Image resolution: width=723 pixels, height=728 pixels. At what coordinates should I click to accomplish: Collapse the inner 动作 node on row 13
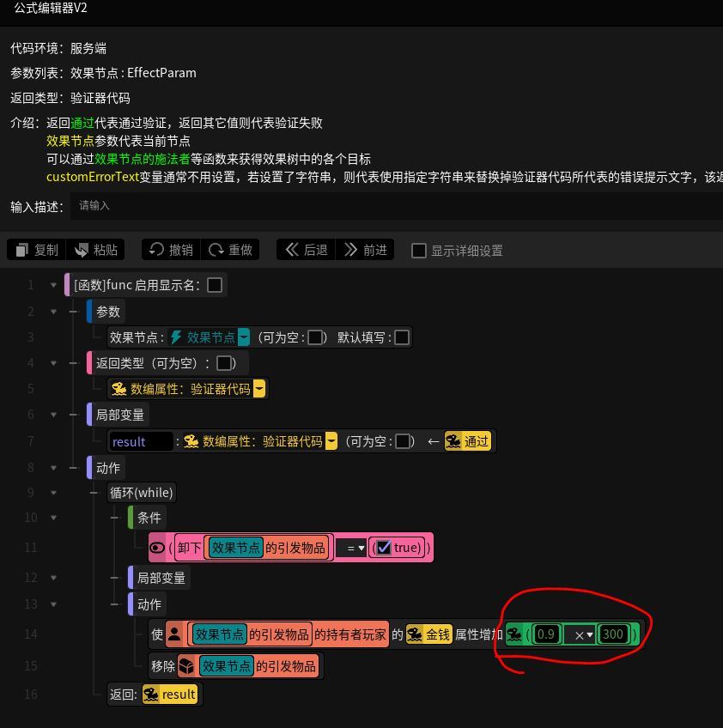(53, 604)
